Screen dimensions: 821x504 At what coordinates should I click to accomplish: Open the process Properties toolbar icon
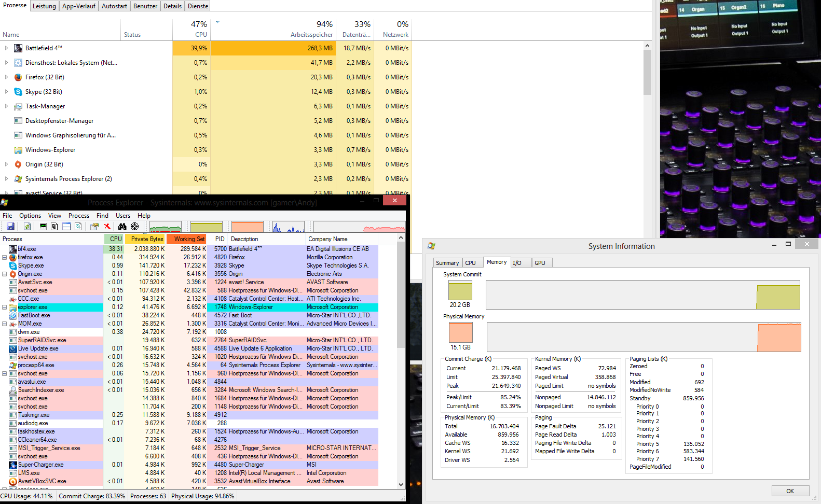(x=94, y=227)
